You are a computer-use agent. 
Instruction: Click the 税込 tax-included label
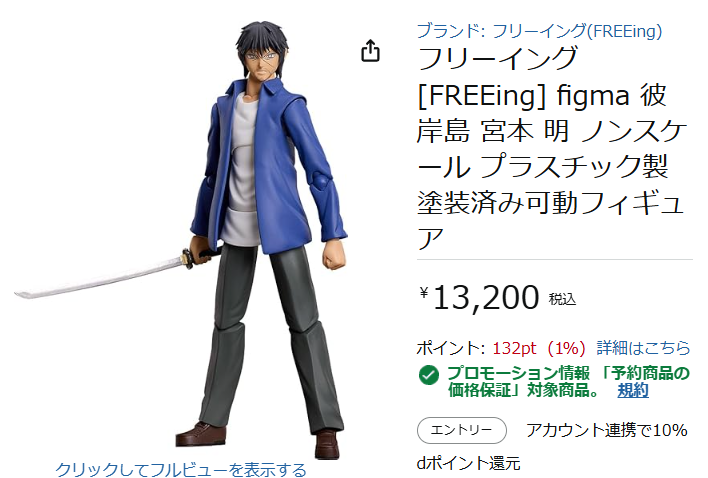pos(562,299)
